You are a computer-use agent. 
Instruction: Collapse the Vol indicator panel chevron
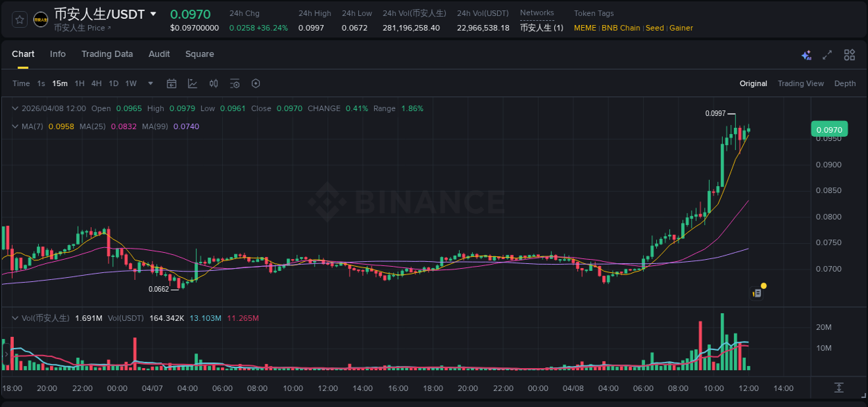(15, 317)
